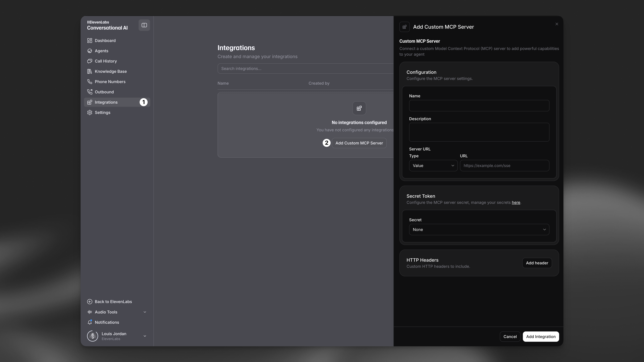Go to the Dashboard page

(x=105, y=41)
